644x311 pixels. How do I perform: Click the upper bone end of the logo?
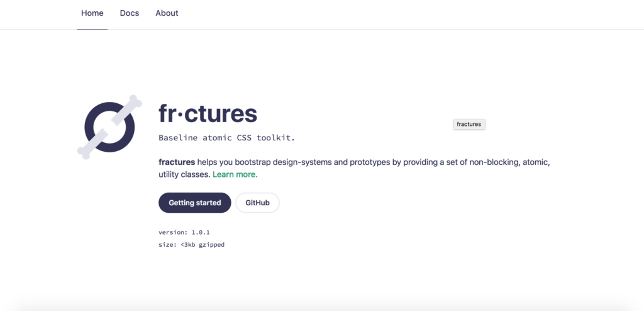133,104
